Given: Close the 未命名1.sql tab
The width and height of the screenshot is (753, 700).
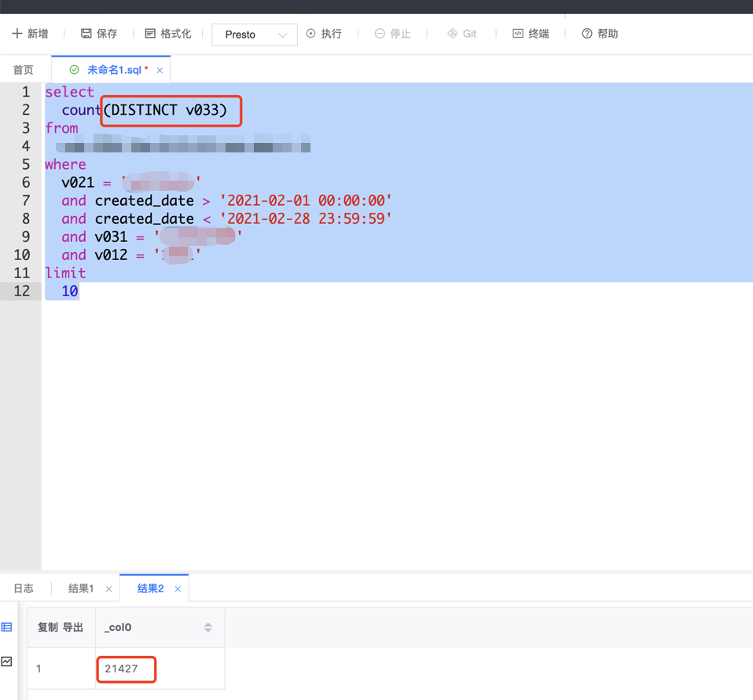Looking at the screenshot, I should point(160,71).
